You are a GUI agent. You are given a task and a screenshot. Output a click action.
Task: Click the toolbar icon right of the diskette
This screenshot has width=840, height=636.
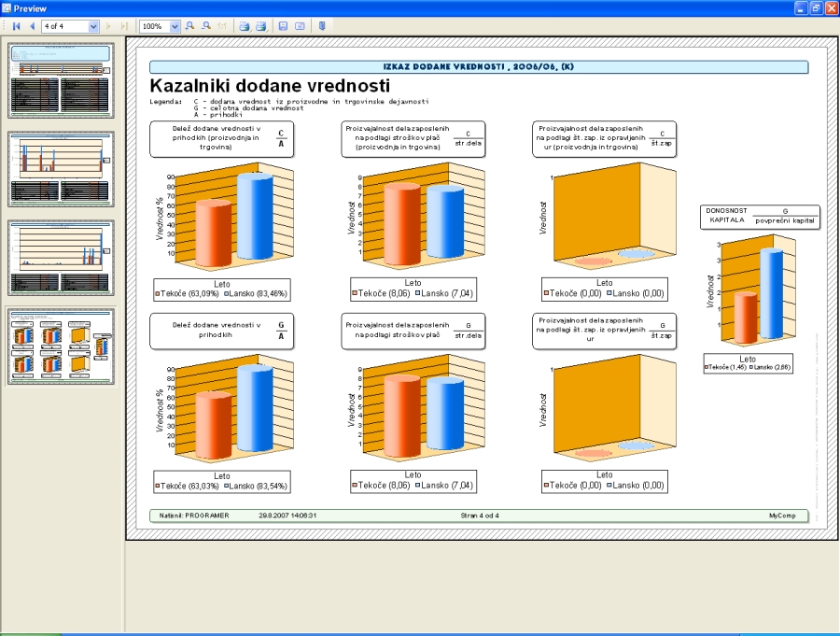click(x=300, y=27)
